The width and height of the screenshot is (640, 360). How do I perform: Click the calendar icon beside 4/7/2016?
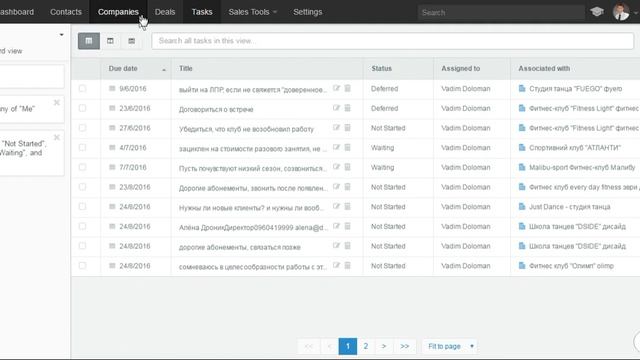click(x=112, y=147)
